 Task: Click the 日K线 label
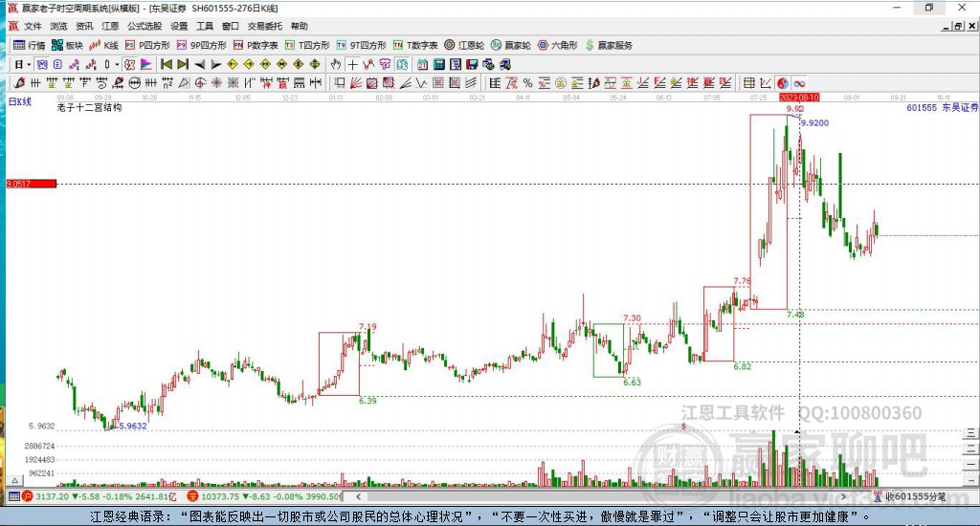click(20, 101)
